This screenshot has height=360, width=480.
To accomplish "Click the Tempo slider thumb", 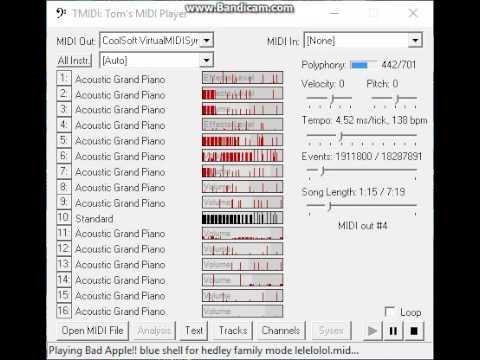I will point(341,136).
